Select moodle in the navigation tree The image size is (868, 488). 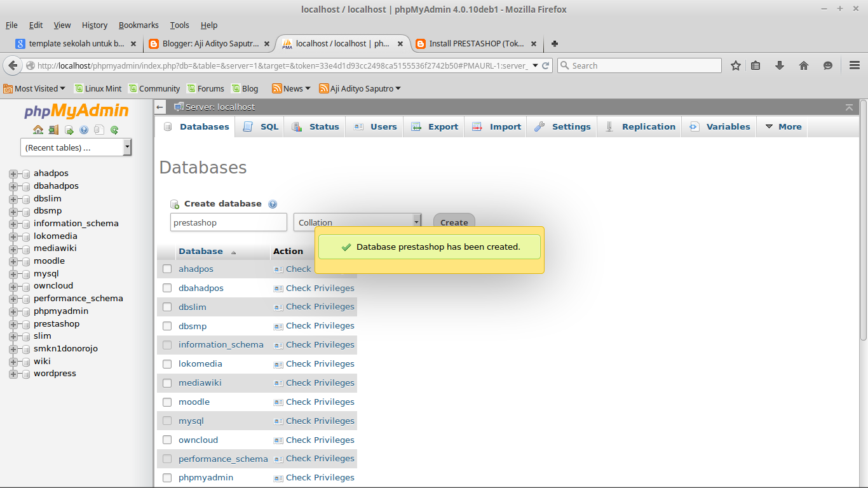coord(49,261)
